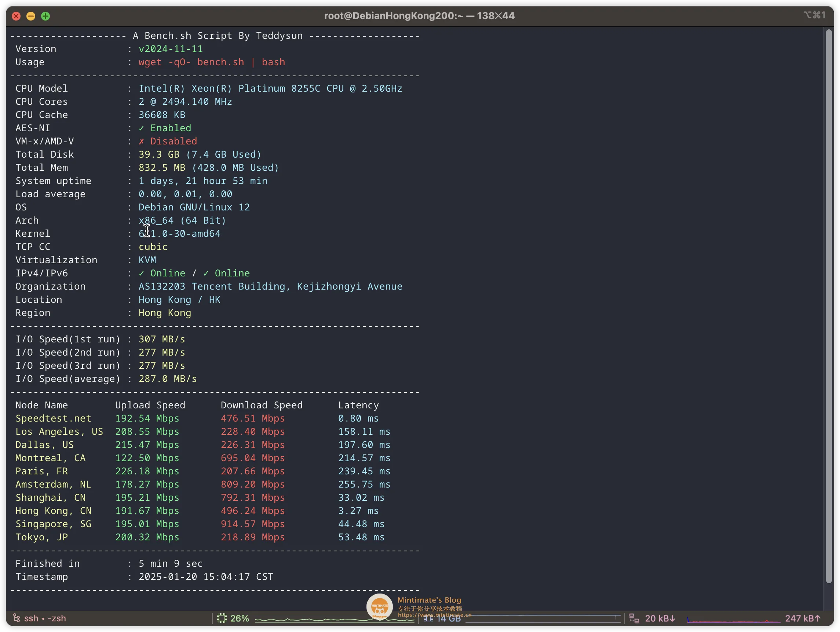Click location value Hong Kong / HK
The height and width of the screenshot is (632, 840).
[x=179, y=300]
